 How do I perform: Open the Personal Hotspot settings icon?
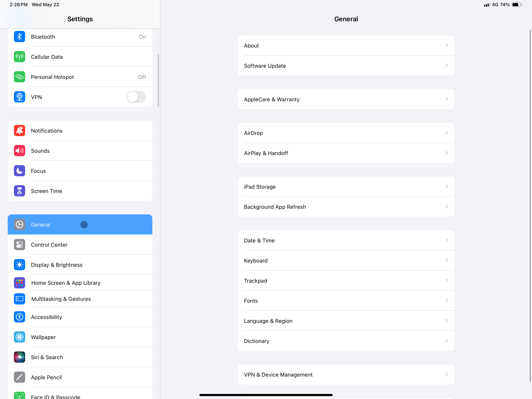point(19,77)
